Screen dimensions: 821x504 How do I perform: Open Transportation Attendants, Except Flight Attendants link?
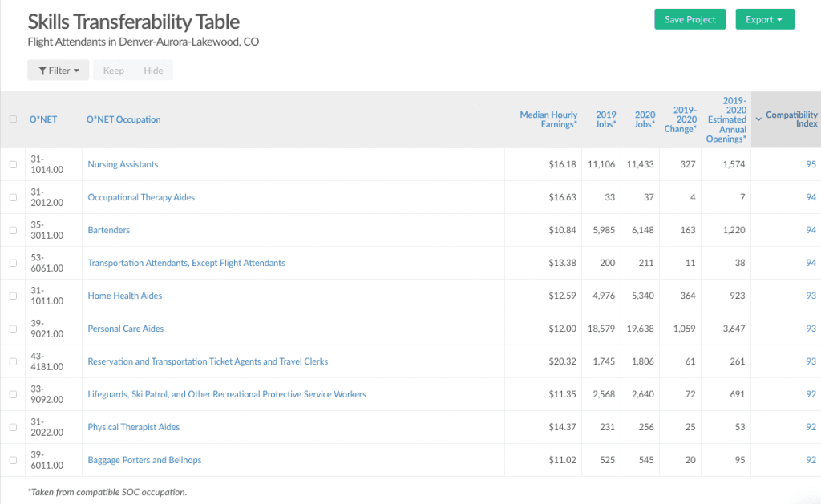[186, 263]
